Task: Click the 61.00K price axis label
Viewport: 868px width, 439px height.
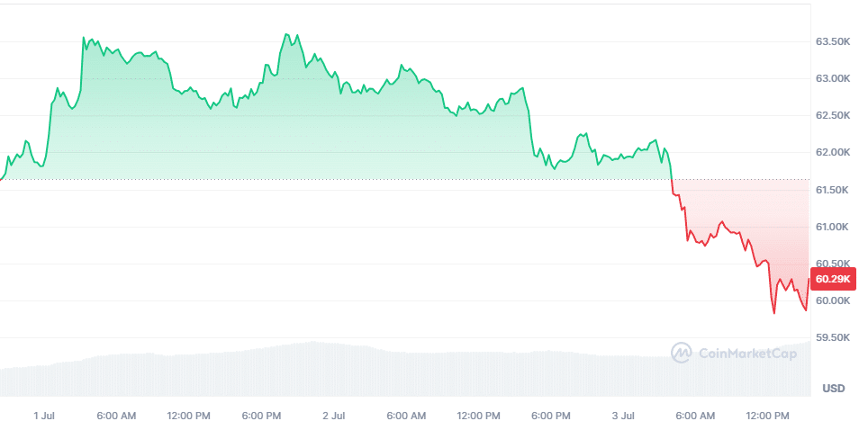Action: click(833, 227)
